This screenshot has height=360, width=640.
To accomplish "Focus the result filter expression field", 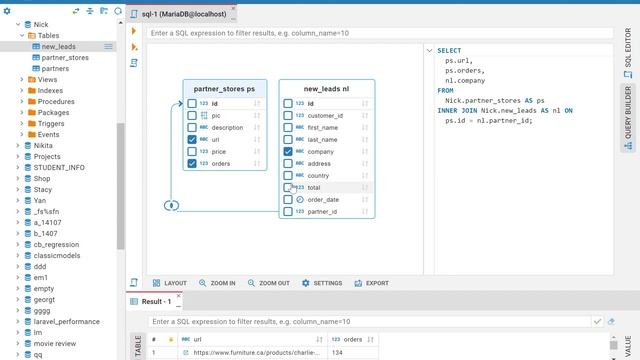I will (369, 322).
